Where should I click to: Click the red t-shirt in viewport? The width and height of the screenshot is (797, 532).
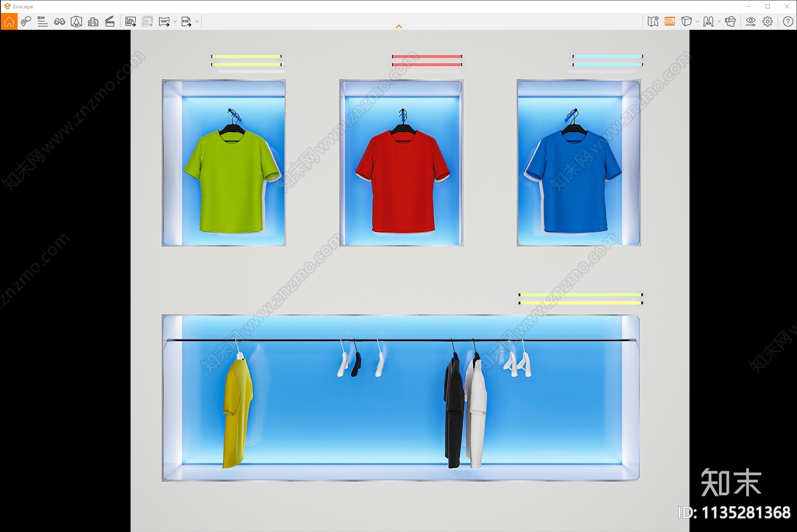coord(402,182)
